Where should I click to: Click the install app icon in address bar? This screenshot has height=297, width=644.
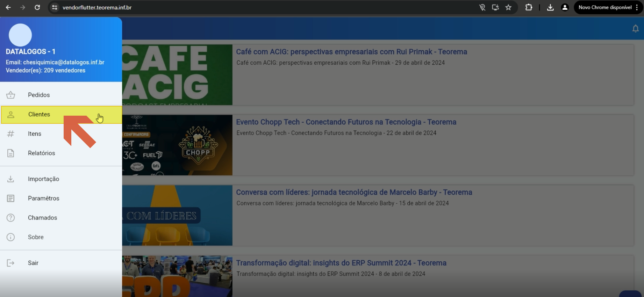click(x=495, y=7)
